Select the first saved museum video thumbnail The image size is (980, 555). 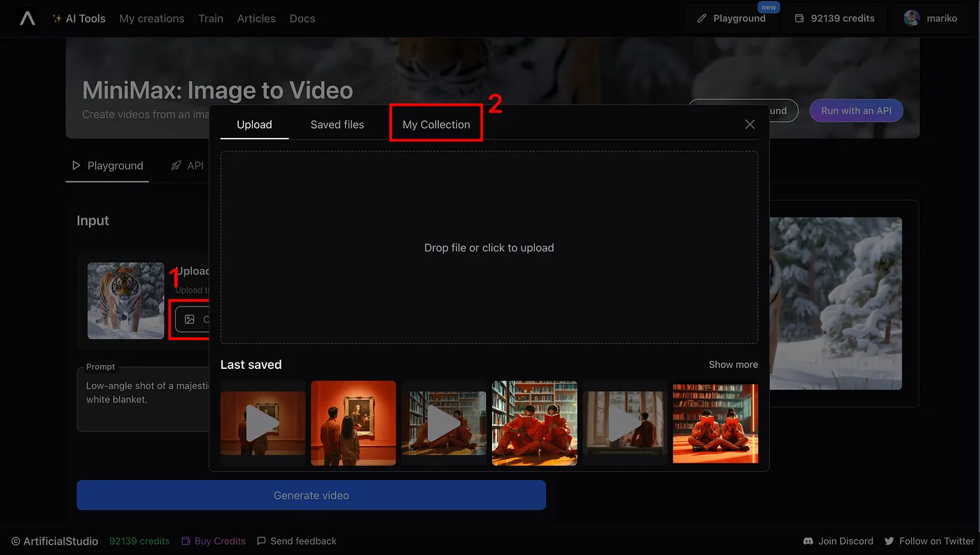[x=262, y=423]
